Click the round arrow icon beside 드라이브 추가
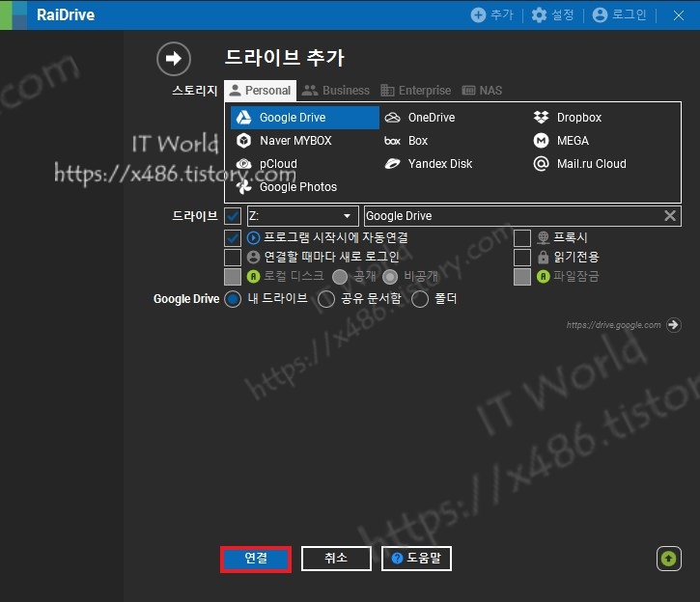This screenshot has height=602, width=700. coord(174,59)
